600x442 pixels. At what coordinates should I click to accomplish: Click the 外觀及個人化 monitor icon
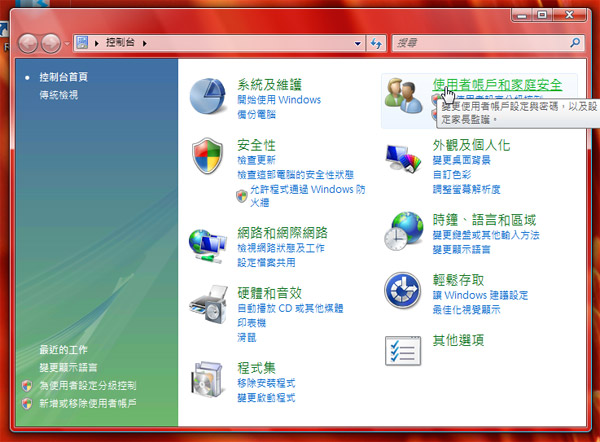pos(405,158)
